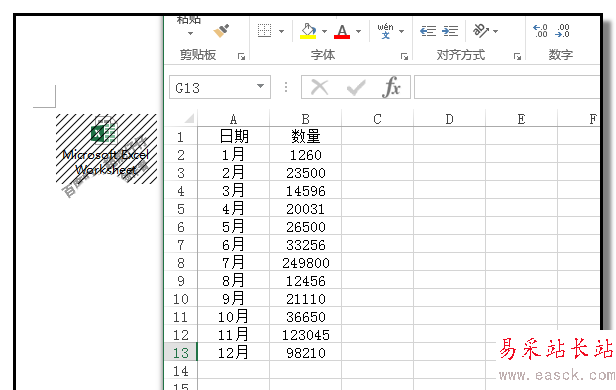Click the Orientation text-angle icon

[480, 31]
